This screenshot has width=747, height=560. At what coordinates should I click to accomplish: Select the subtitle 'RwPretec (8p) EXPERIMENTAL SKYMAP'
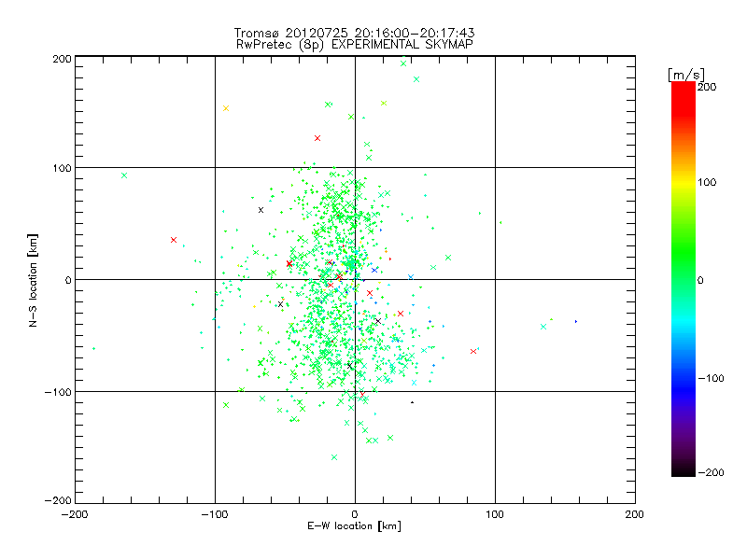click(354, 45)
